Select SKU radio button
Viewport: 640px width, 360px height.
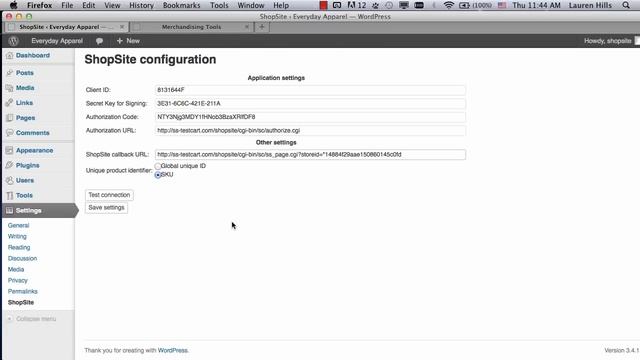point(158,175)
